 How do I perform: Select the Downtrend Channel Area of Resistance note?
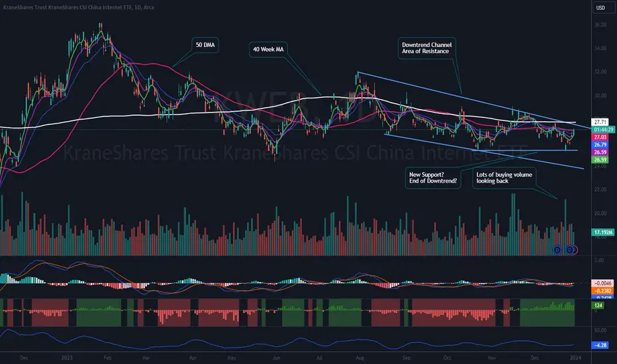click(x=427, y=48)
